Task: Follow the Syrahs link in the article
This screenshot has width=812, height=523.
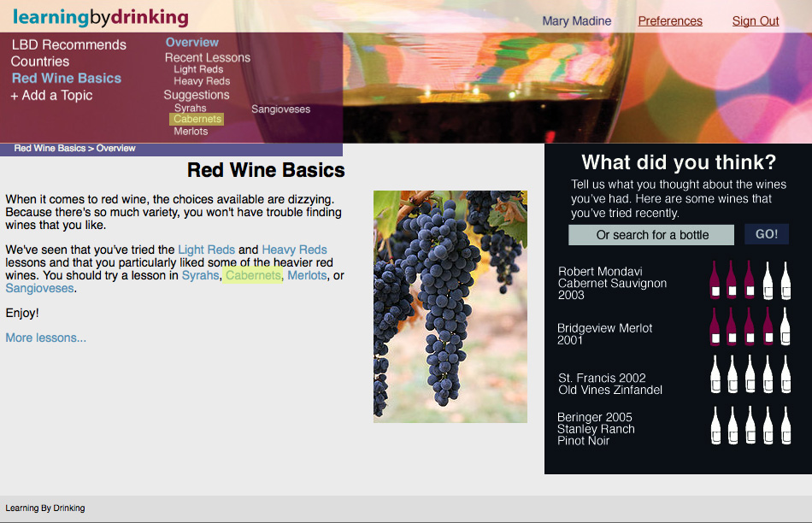Action: 200,275
